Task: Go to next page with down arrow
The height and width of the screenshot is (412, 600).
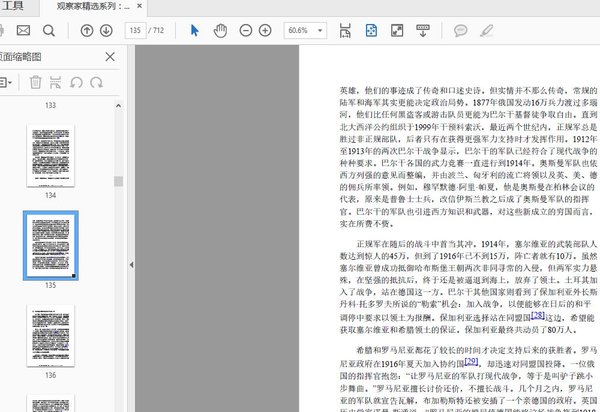Action: pos(107,31)
